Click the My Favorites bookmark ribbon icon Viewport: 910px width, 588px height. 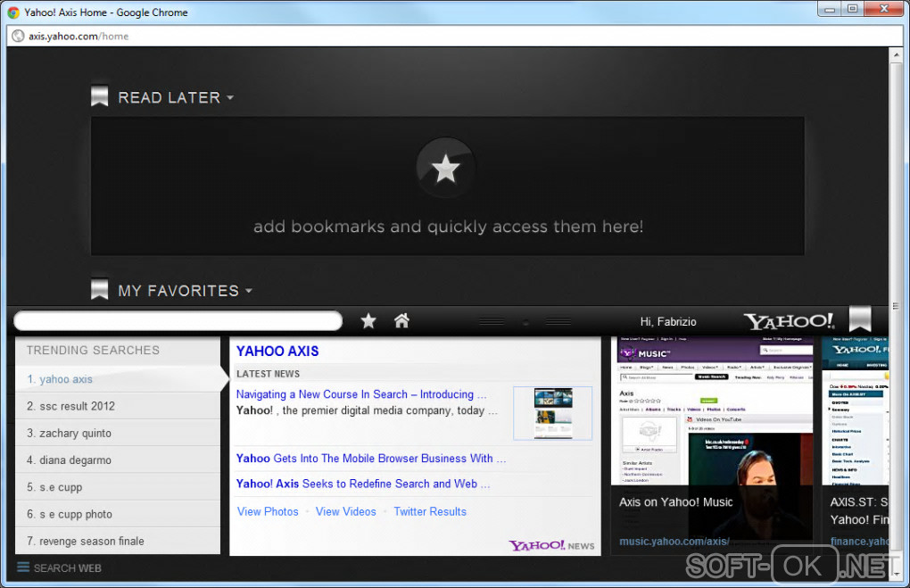[100, 288]
